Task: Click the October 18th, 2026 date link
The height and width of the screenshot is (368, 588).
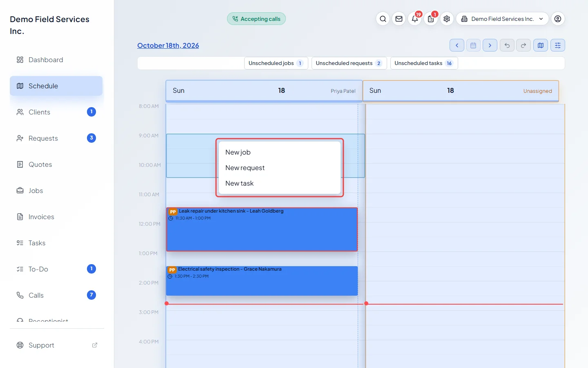Action: point(168,45)
